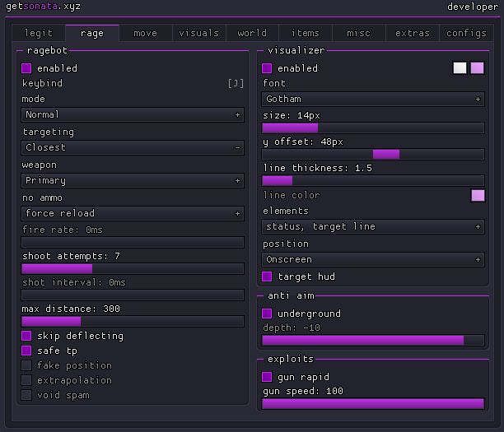Enable void spam checkbox
Image resolution: width=504 pixels, height=432 pixels.
[x=26, y=395]
